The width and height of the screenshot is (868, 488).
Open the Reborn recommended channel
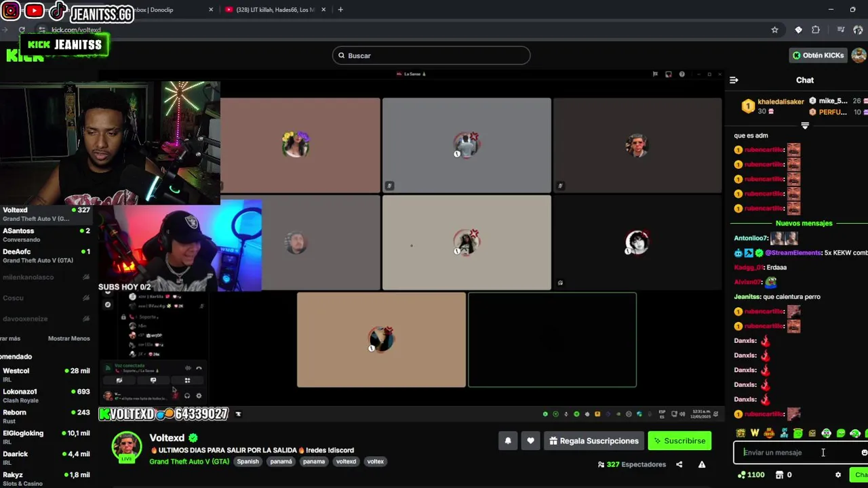[46, 416]
